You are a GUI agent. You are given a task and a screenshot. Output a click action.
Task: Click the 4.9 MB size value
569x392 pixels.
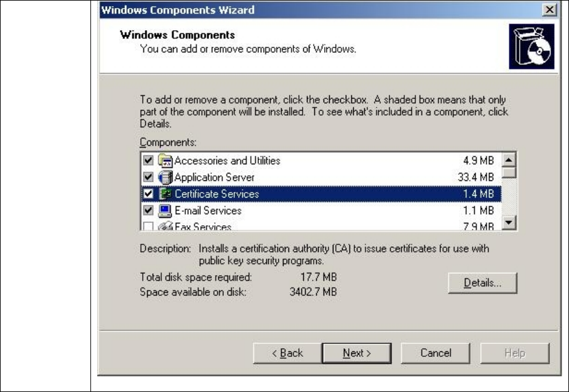(479, 161)
